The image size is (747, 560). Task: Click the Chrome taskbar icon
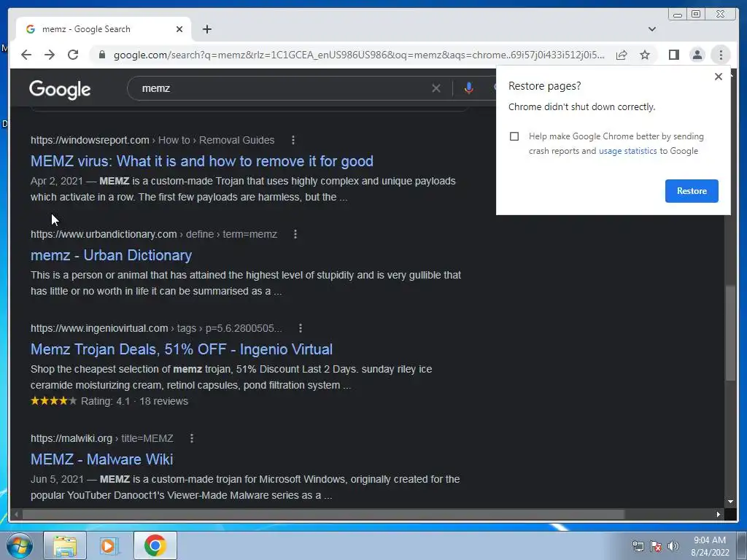155,545
